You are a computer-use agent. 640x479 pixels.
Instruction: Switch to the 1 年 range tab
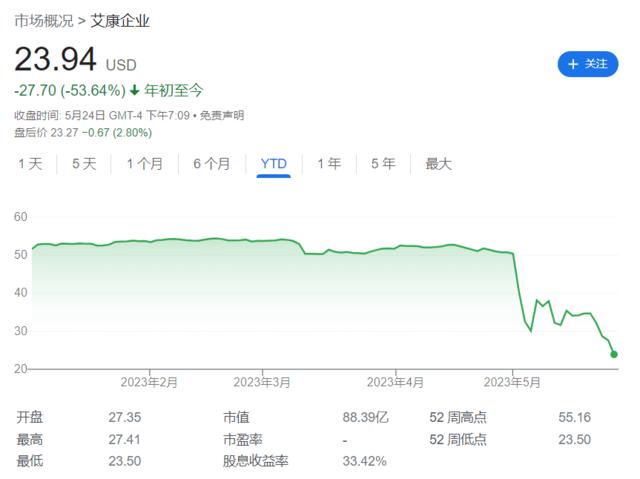(329, 164)
